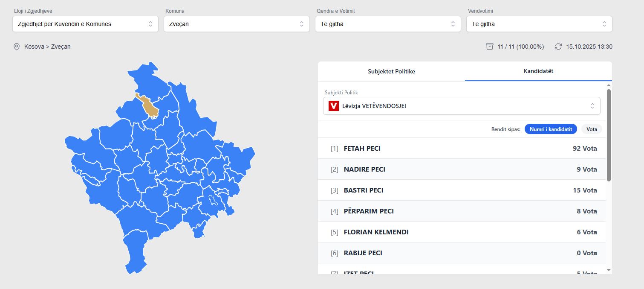This screenshot has width=644, height=289.
Task: Select the Kandidatët tab
Action: pyautogui.click(x=538, y=71)
